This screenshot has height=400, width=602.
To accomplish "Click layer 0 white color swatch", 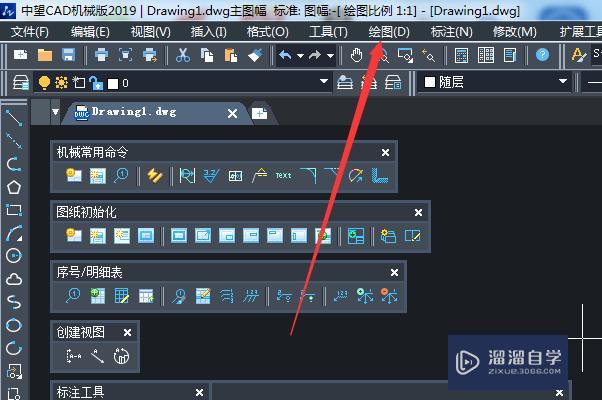I will click(113, 84).
